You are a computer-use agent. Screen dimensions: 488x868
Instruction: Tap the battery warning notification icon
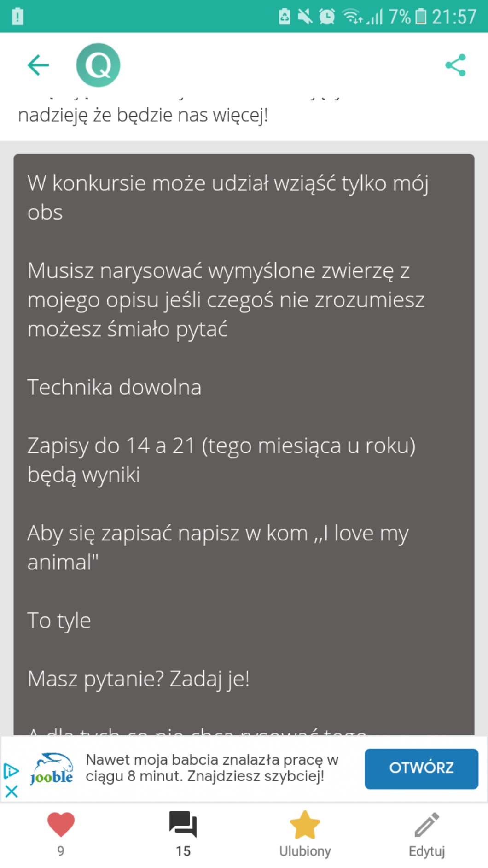tap(17, 17)
